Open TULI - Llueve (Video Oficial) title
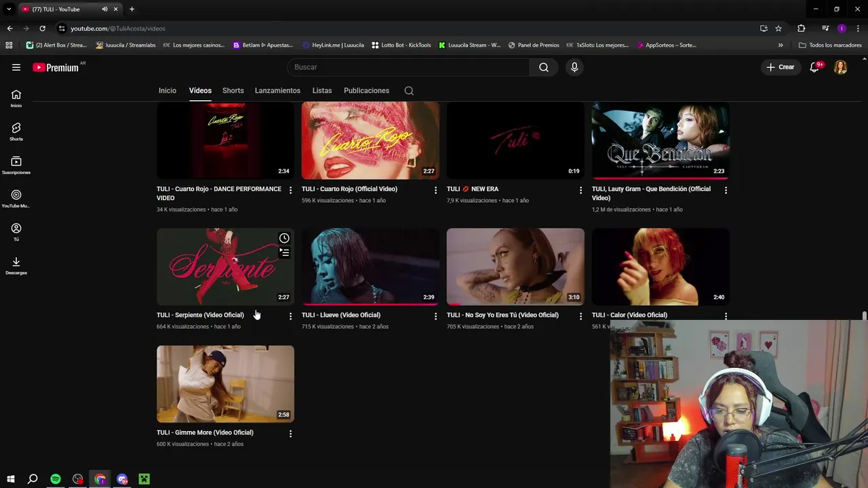868x488 pixels. pyautogui.click(x=341, y=315)
